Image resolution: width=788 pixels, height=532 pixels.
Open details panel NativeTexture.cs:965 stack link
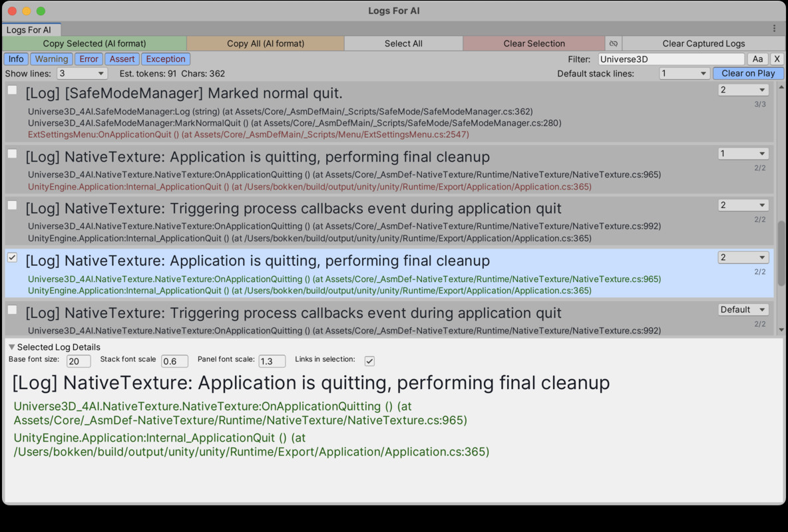[240, 413]
